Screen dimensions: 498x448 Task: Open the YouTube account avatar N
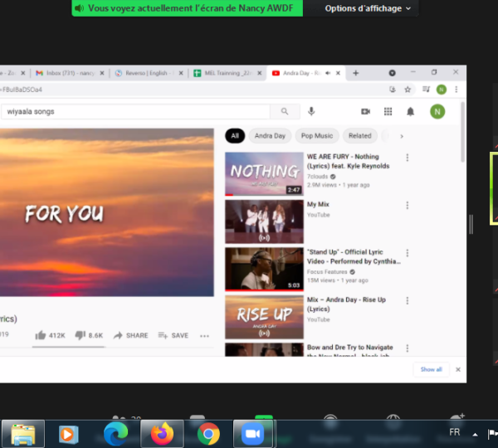(437, 112)
